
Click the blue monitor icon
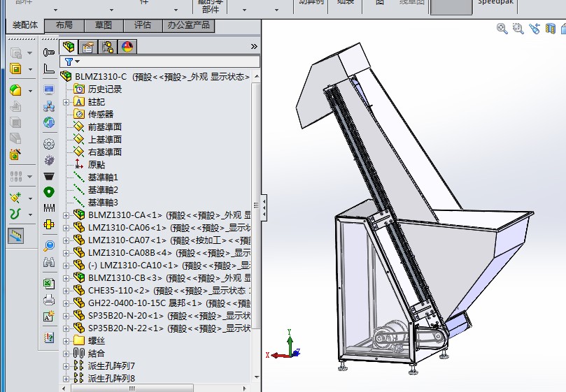(49, 90)
